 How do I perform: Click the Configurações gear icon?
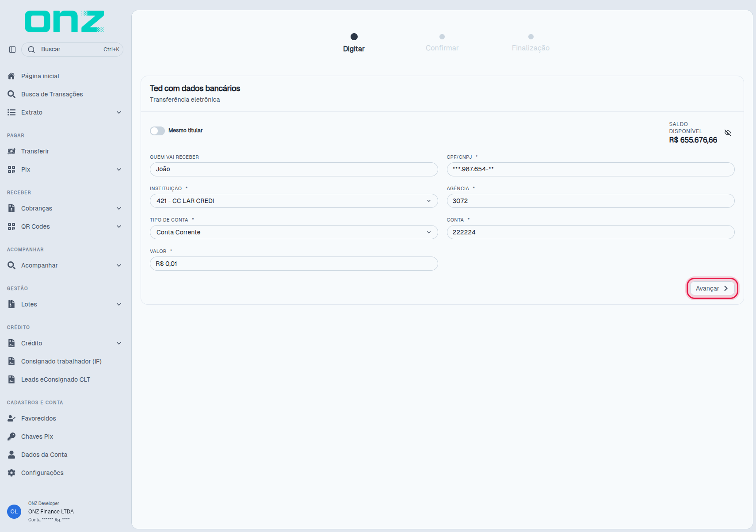11,473
